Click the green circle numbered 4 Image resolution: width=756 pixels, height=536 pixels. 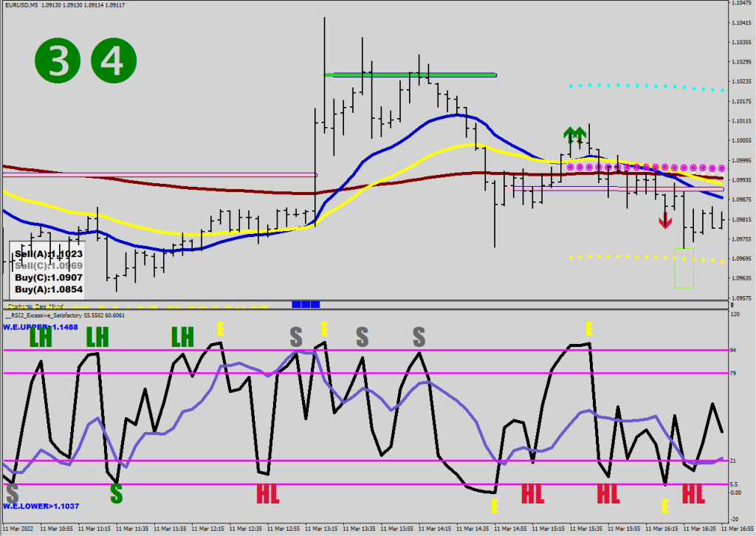[x=114, y=61]
